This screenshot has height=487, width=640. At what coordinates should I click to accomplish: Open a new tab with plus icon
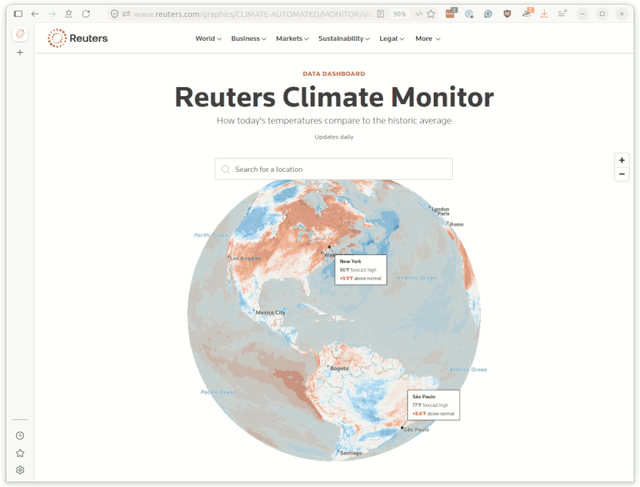[x=20, y=52]
